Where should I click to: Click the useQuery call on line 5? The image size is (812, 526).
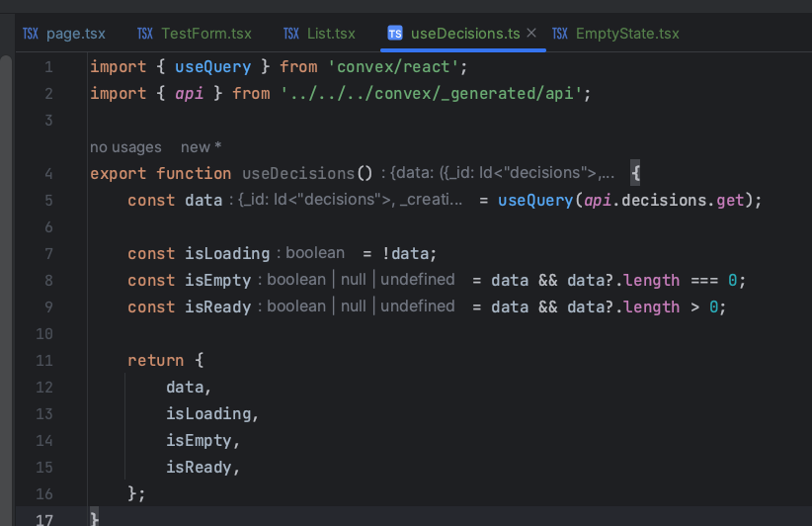535,201
